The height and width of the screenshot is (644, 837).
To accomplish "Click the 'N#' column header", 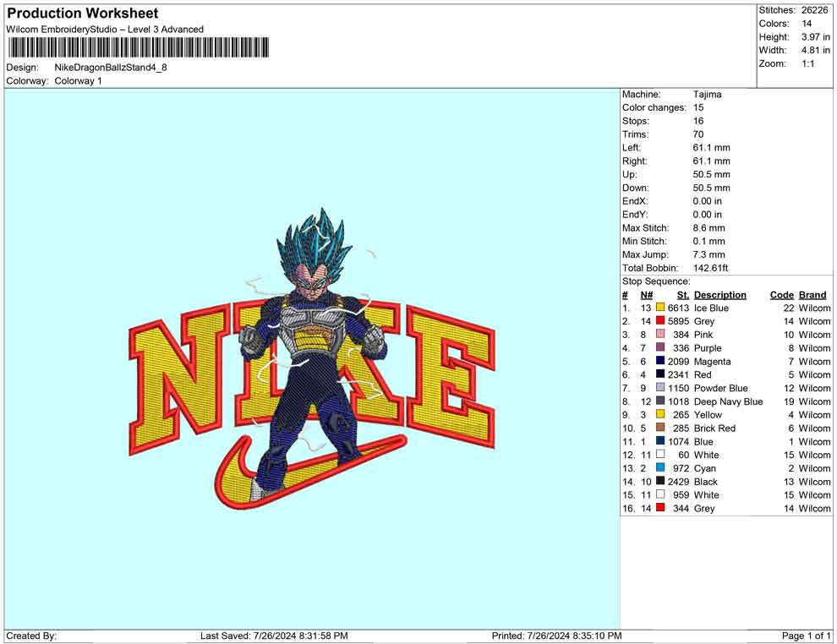I will [647, 294].
